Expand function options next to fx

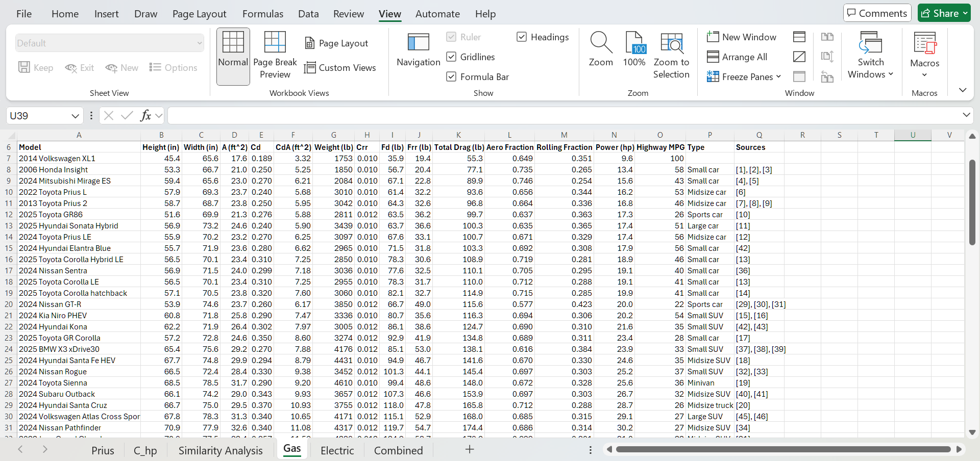(159, 116)
